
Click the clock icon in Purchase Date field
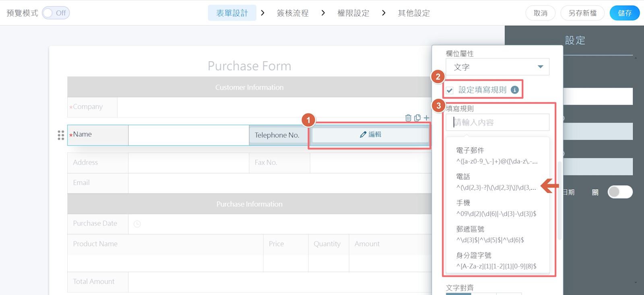tap(137, 224)
